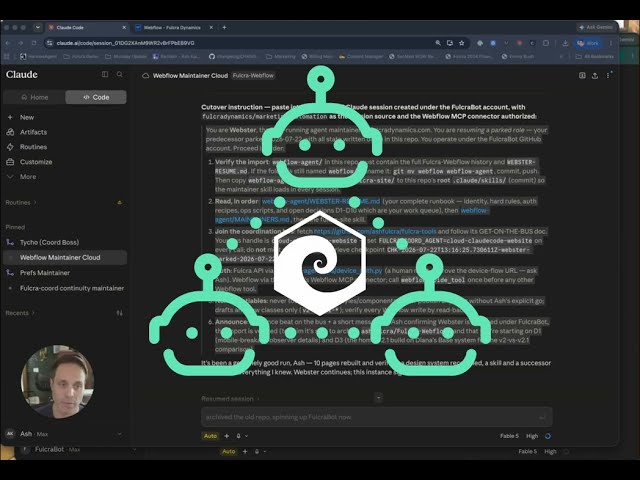The width and height of the screenshot is (640, 480).
Task: Click the warning icon beside Routines
Action: pos(120,202)
